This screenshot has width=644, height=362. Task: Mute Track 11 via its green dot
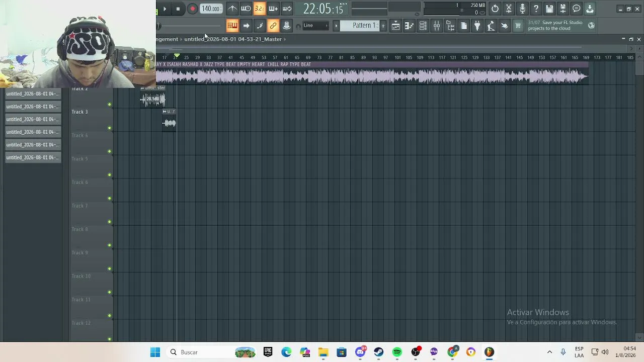pyautogui.click(x=110, y=316)
